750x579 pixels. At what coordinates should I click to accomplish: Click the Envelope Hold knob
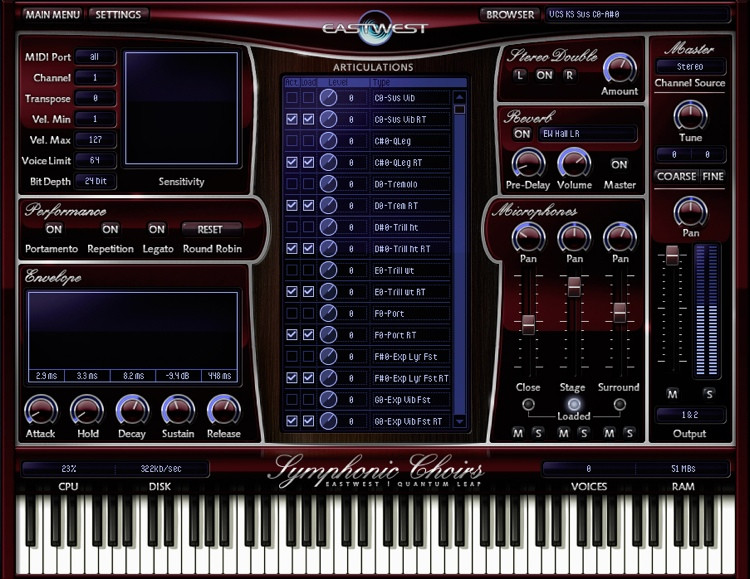[x=87, y=411]
